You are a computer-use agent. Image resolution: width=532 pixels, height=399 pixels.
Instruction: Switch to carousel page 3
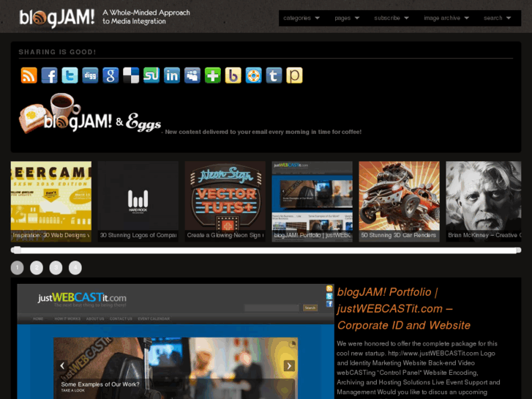[56, 267]
